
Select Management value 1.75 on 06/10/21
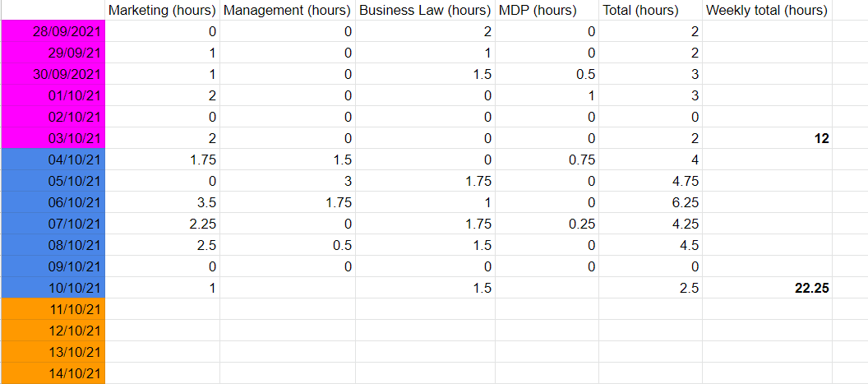[x=288, y=202]
